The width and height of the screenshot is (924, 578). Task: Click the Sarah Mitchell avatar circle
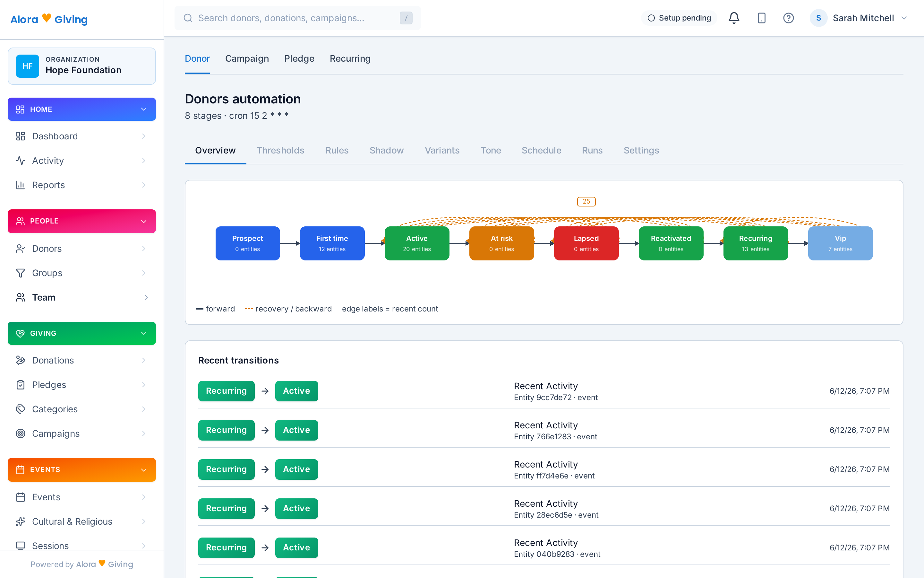tap(818, 18)
